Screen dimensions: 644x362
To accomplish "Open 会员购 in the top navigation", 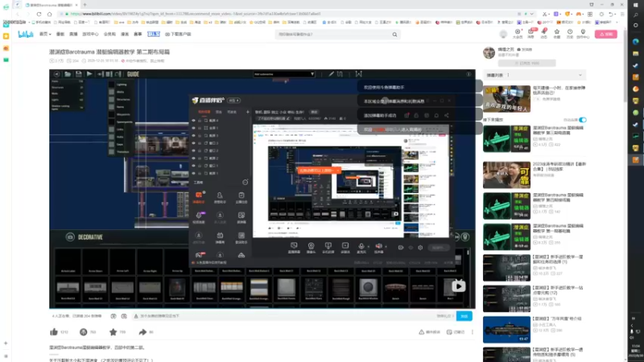I will click(x=109, y=35).
